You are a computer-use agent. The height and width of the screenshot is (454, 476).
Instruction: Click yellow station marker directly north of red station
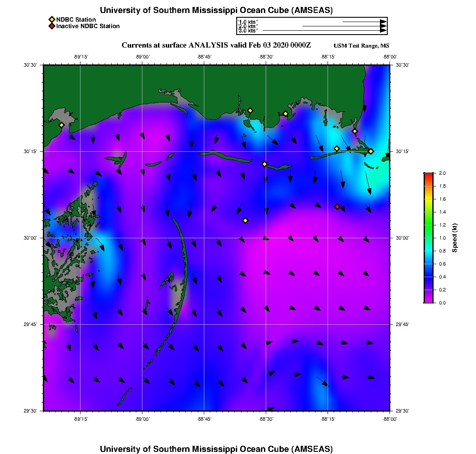pyautogui.click(x=337, y=149)
